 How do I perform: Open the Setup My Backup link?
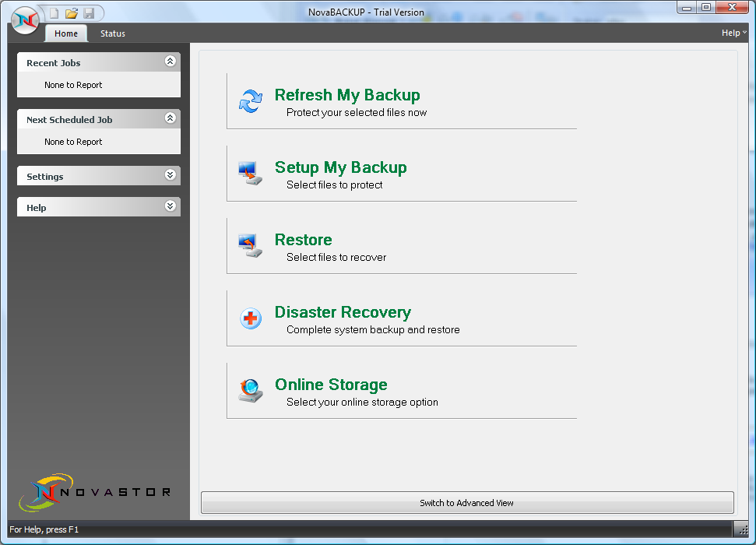[x=341, y=167]
